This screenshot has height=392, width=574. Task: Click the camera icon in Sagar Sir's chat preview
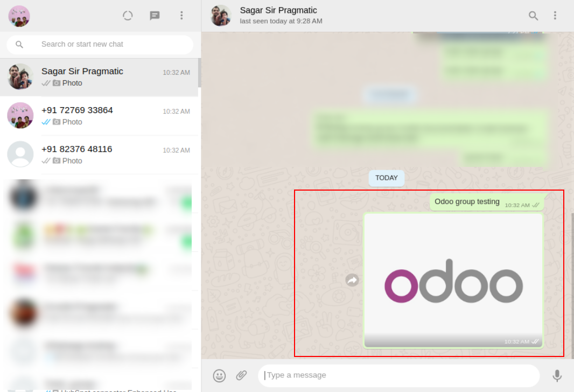pyautogui.click(x=57, y=83)
